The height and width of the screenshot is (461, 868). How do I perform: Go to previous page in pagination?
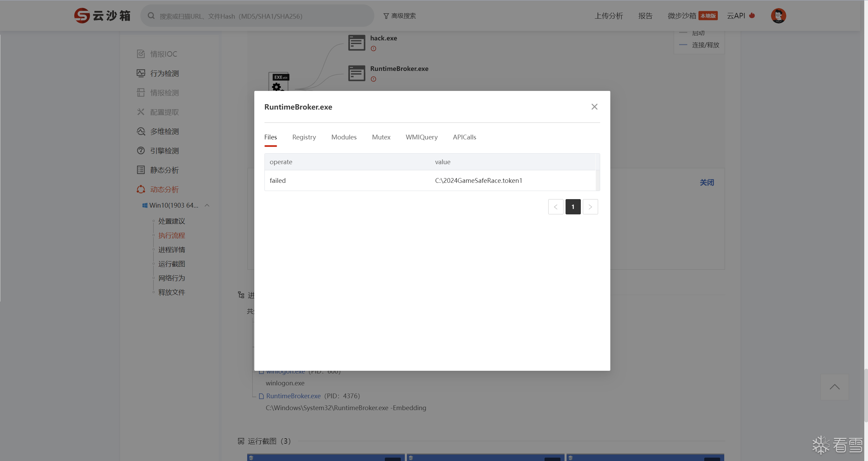pyautogui.click(x=555, y=207)
